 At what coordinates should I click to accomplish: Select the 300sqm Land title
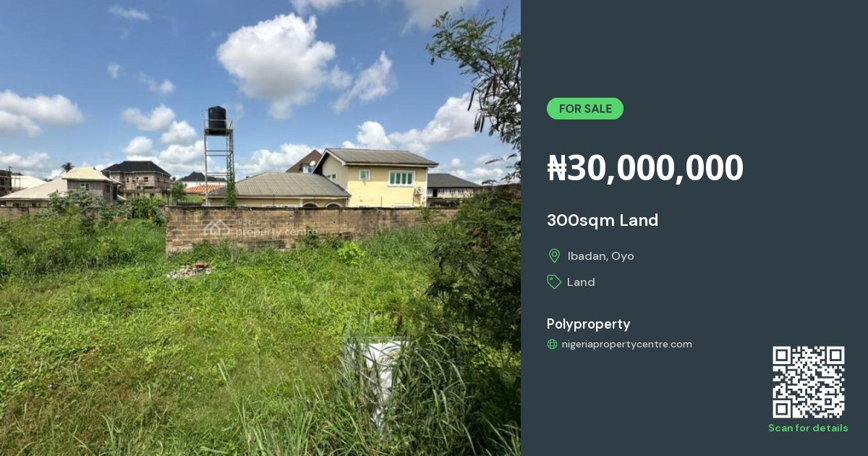click(603, 220)
